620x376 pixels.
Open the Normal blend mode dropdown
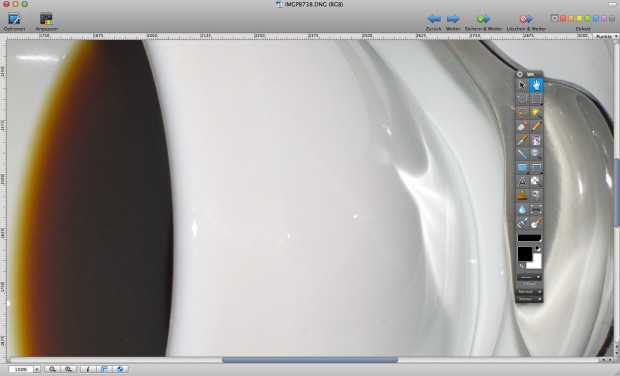529,291
